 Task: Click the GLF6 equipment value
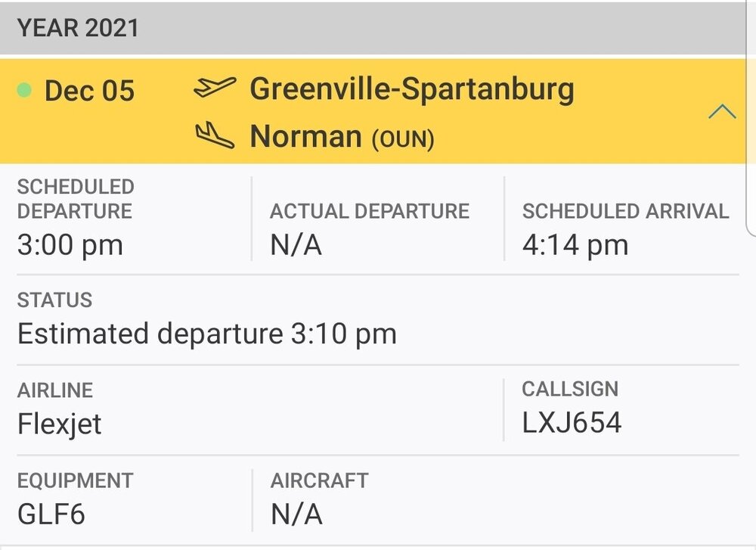coord(51,514)
